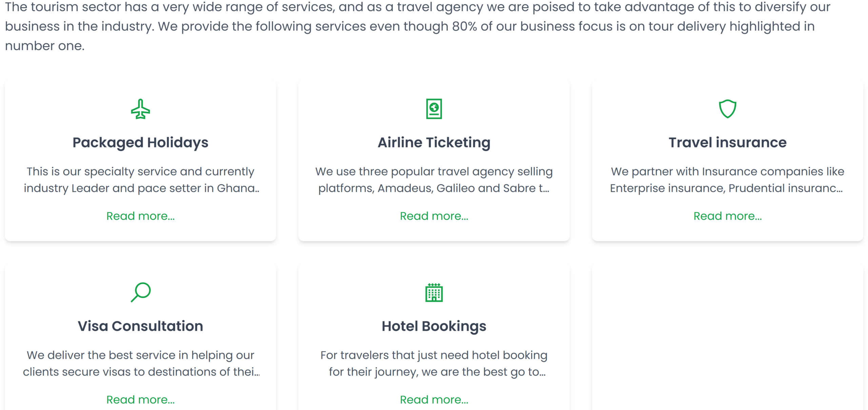This screenshot has height=410, width=868.
Task: Click the Airline Ticketing description about Amadeus
Action: [x=434, y=180]
